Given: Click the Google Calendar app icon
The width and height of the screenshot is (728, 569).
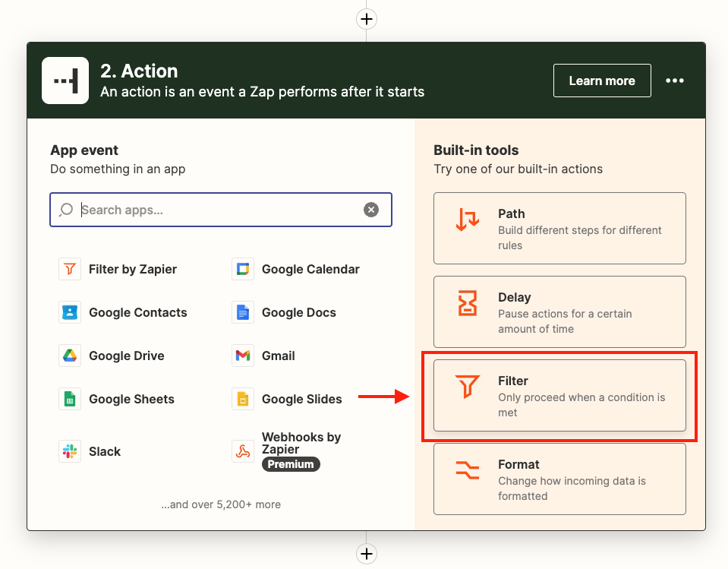Looking at the screenshot, I should pos(243,269).
